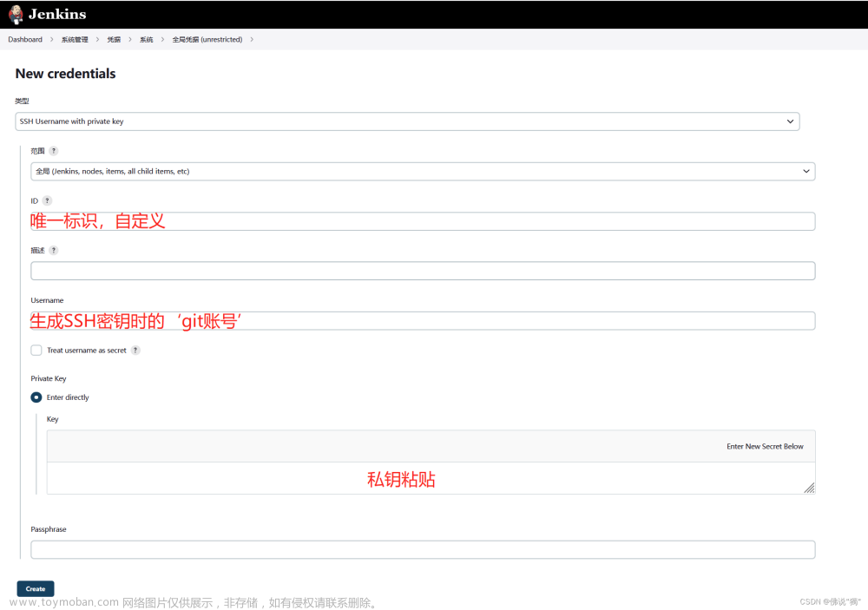Go to Dashboard breadcrumb
The image size is (868, 610).
[x=25, y=39]
